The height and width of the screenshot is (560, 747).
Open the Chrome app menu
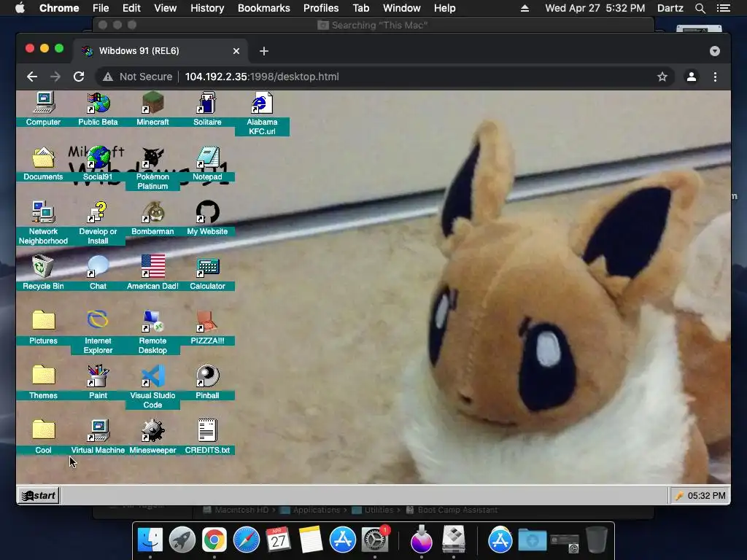pos(59,8)
